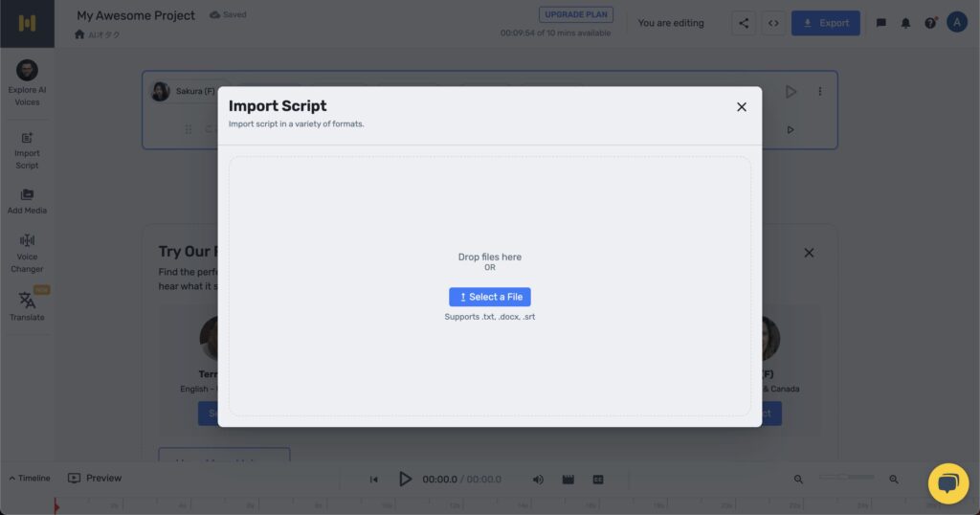Click the Select a File button
The width and height of the screenshot is (980, 515).
coord(489,297)
